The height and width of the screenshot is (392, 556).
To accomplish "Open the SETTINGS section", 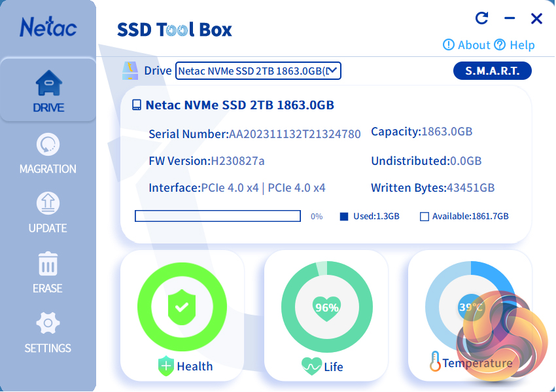I will click(48, 332).
